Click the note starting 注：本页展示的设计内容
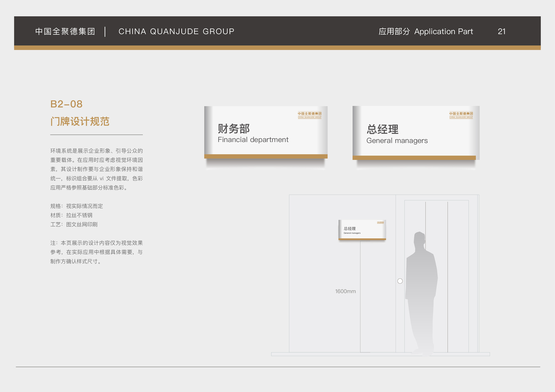Image resolution: width=555 pixels, height=392 pixels. (97, 252)
